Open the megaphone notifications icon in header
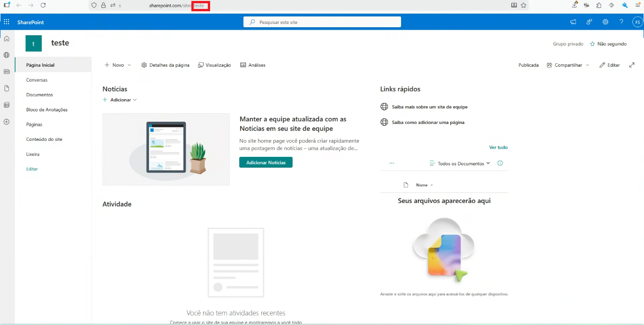Image resolution: width=644 pixels, height=325 pixels. coord(573,22)
